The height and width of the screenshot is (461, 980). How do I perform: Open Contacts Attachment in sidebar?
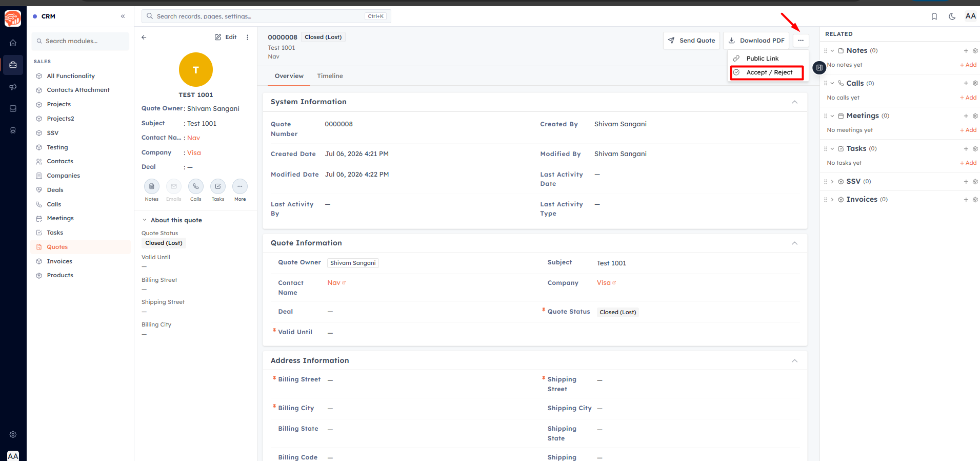pos(81,90)
